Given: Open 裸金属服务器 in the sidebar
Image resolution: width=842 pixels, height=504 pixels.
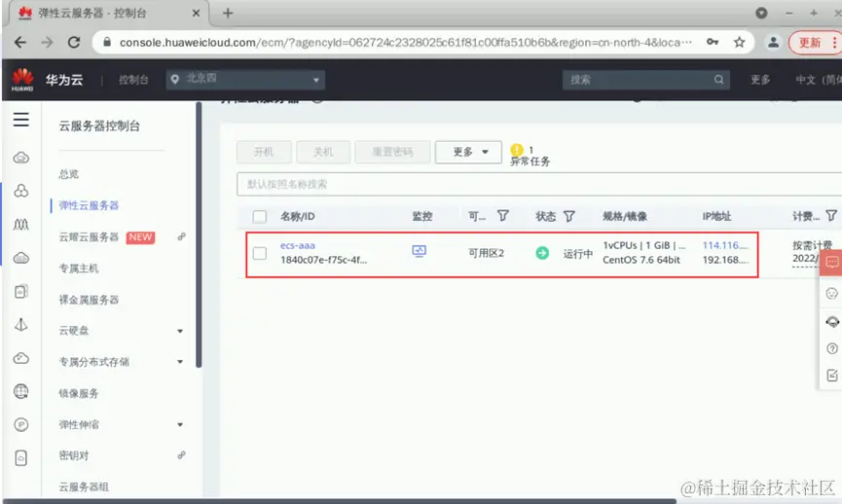Looking at the screenshot, I should click(x=89, y=300).
